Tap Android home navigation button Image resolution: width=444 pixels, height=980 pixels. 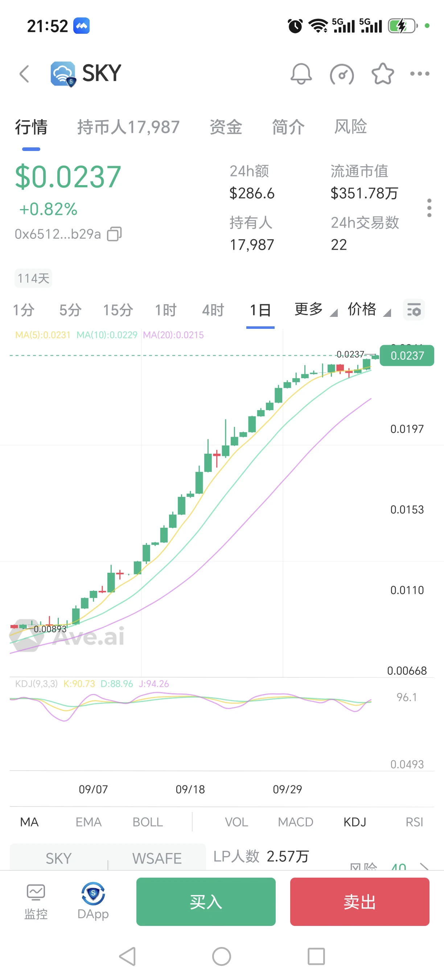(x=222, y=956)
